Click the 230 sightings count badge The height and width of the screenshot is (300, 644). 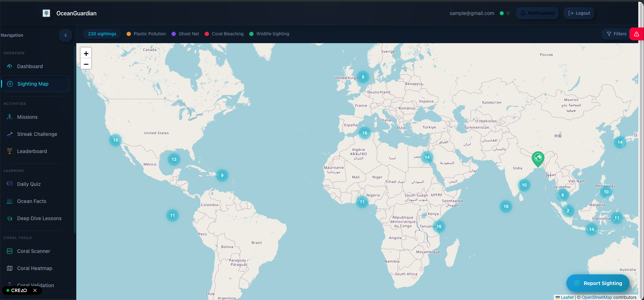coord(102,34)
